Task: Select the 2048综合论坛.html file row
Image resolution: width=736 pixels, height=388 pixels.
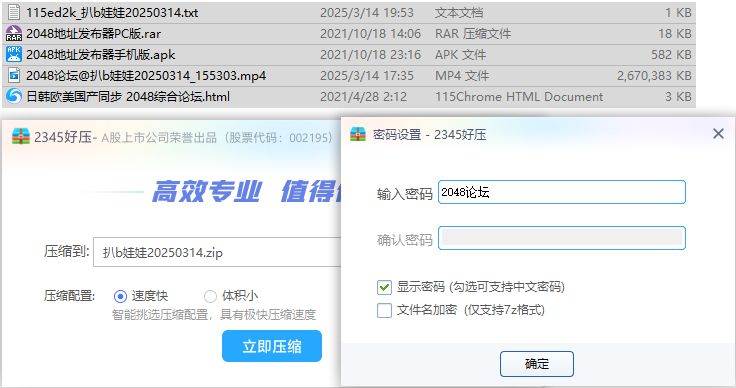Action: tap(349, 97)
